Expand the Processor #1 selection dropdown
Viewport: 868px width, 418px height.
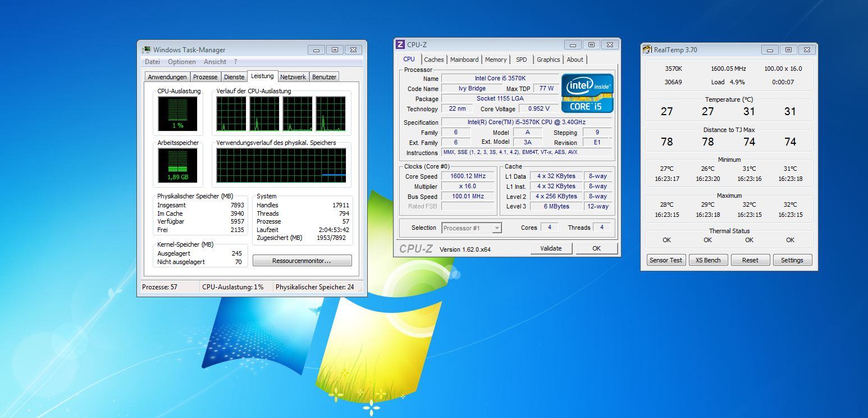pos(497,228)
